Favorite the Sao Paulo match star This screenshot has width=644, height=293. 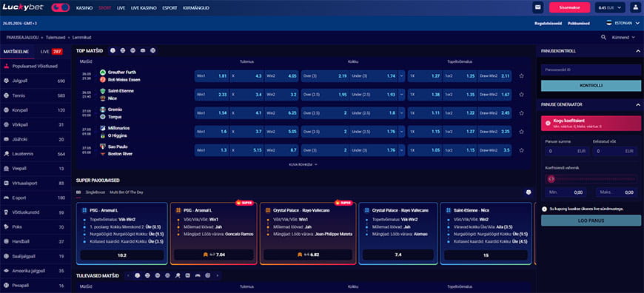[521, 150]
